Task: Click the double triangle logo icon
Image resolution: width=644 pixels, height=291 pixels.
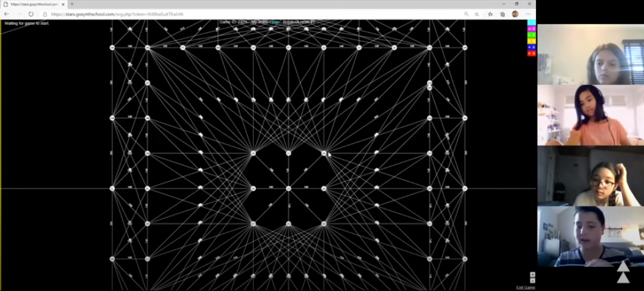Action: point(623,272)
